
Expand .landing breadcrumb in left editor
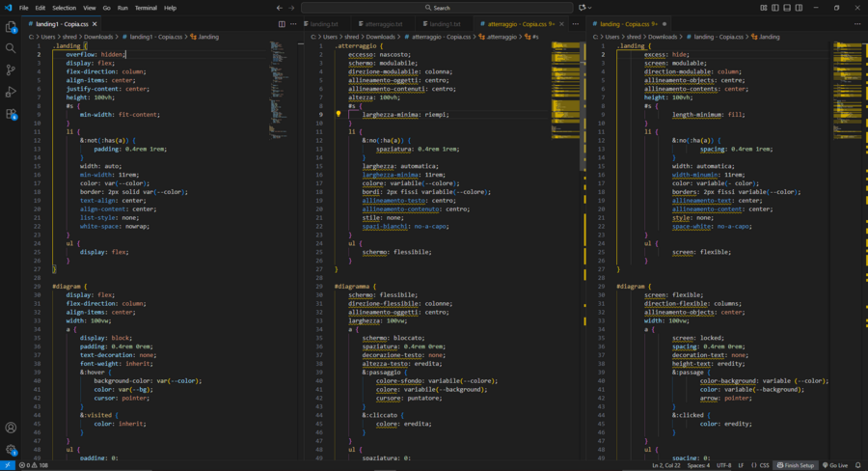pyautogui.click(x=204, y=37)
